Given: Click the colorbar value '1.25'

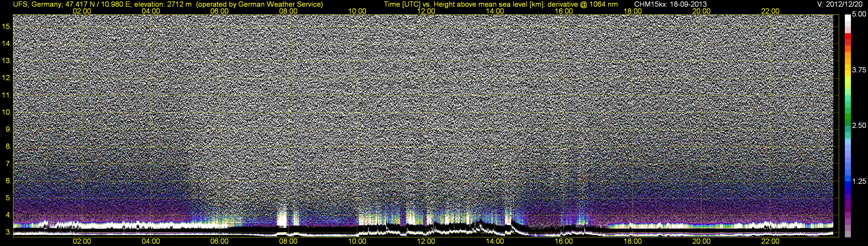Looking at the screenshot, I should coord(859,181).
